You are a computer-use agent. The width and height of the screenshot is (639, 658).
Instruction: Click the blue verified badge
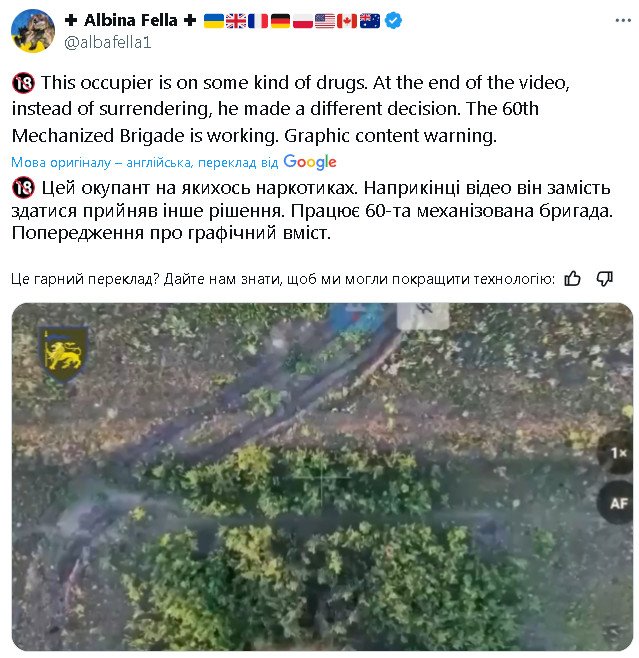(393, 20)
